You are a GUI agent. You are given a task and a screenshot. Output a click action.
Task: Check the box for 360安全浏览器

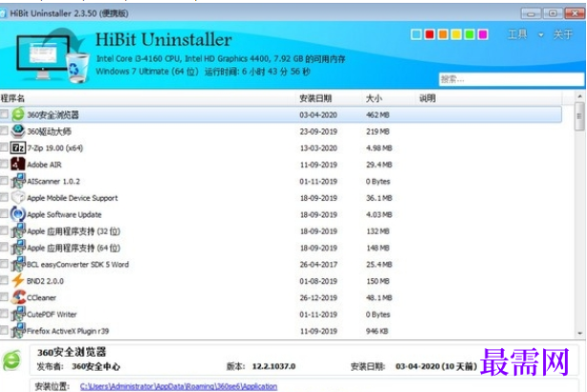4,114
